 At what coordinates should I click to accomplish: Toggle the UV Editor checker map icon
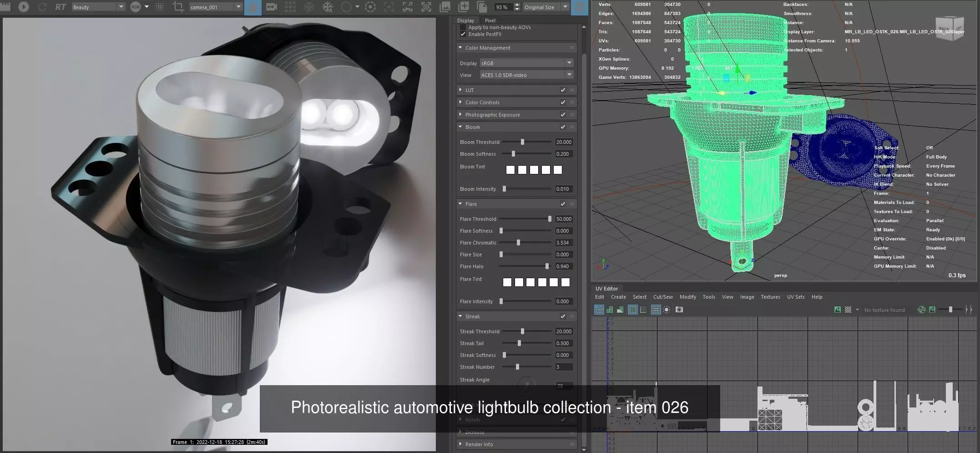coord(848,310)
